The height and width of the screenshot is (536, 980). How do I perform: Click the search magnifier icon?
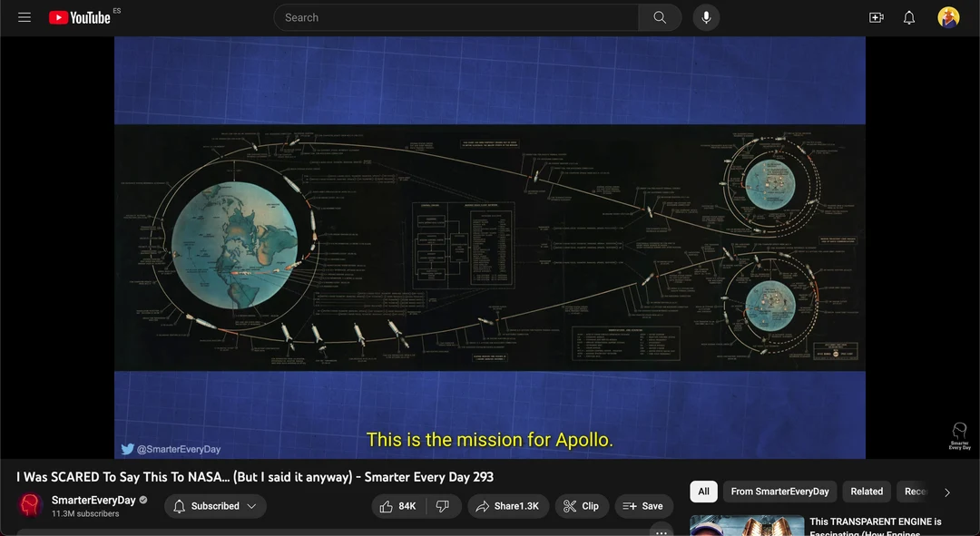[x=660, y=16]
